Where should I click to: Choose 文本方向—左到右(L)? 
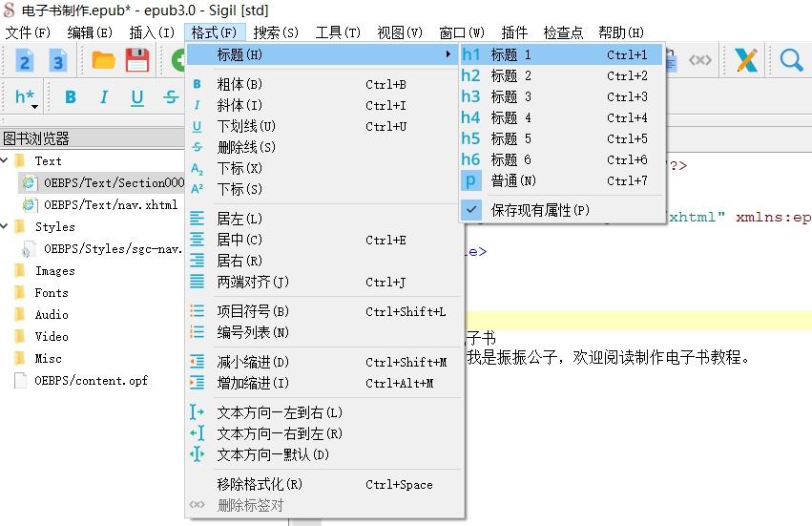point(324,412)
